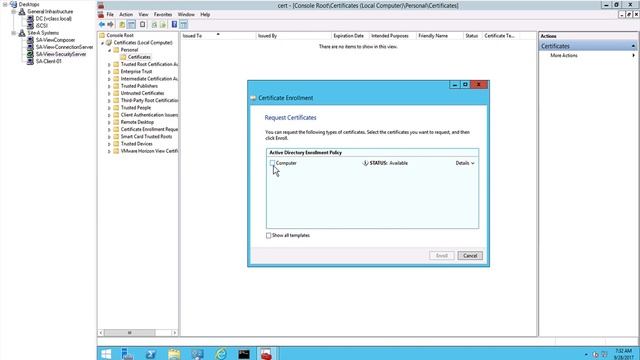Expand the Enterprise Trust node

(x=109, y=72)
